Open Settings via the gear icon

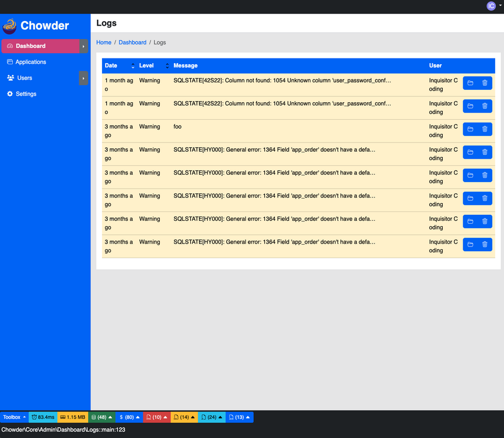[x=9, y=93]
